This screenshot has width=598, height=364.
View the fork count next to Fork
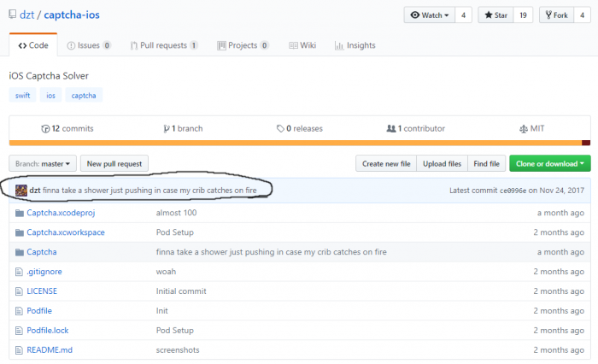click(582, 15)
